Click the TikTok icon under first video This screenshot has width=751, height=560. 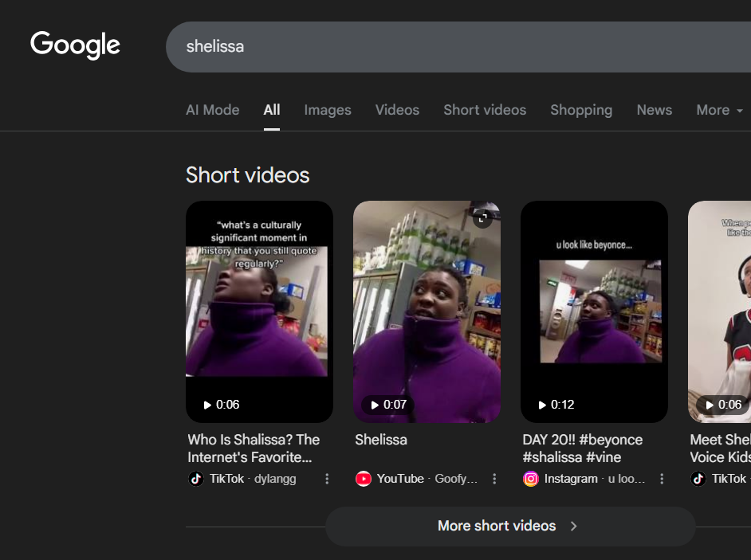coord(196,479)
